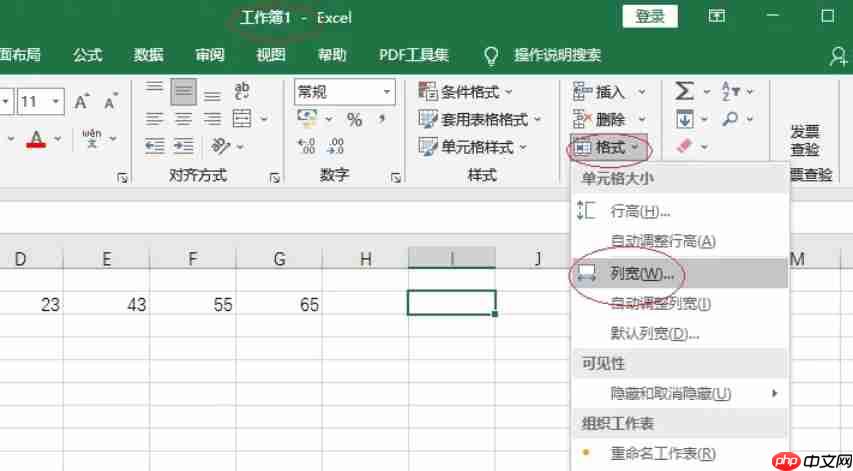Image resolution: width=853 pixels, height=471 pixels.
Task: Click the 发票查验 button
Action: 805,140
